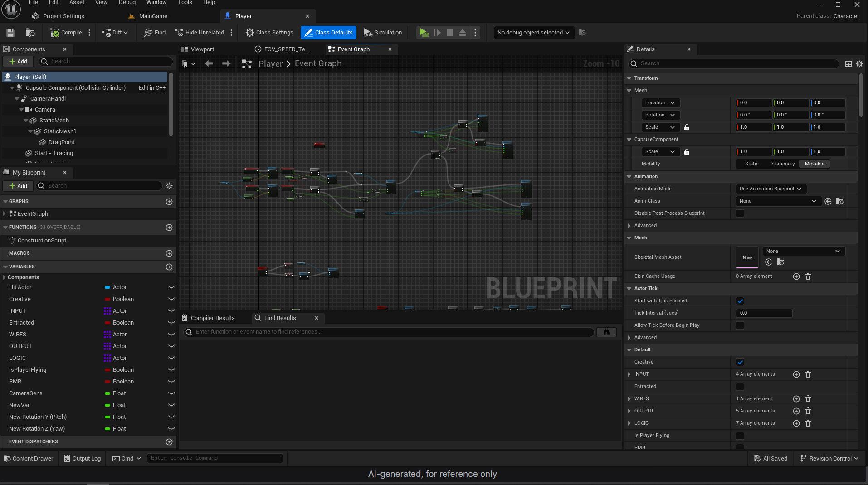Set Mobility to Movable

pos(814,164)
